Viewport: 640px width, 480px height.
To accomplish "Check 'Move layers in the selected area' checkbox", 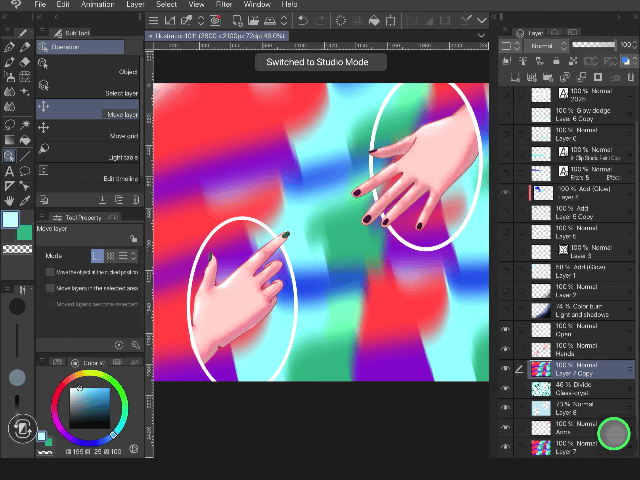I will (50, 288).
